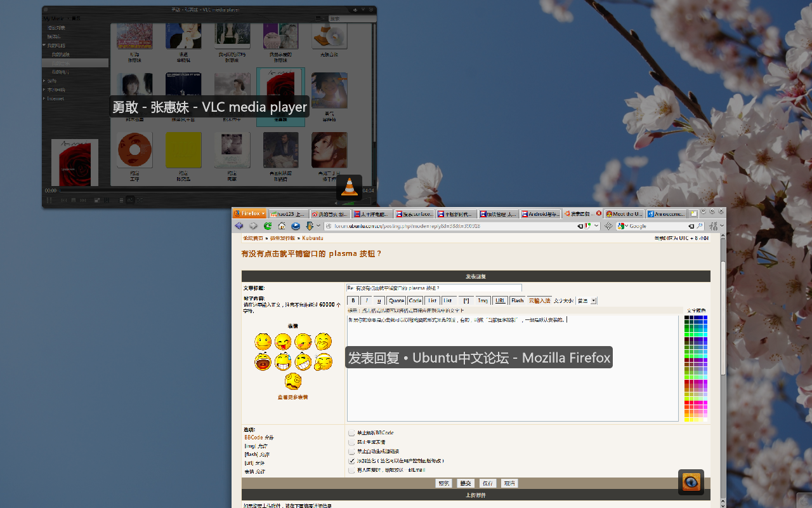The width and height of the screenshot is (812, 508).
Task: Apply underline with u BBCode button
Action: (379, 300)
